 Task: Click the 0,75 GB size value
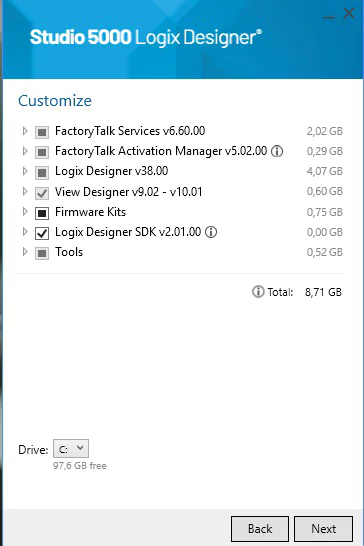click(x=325, y=212)
